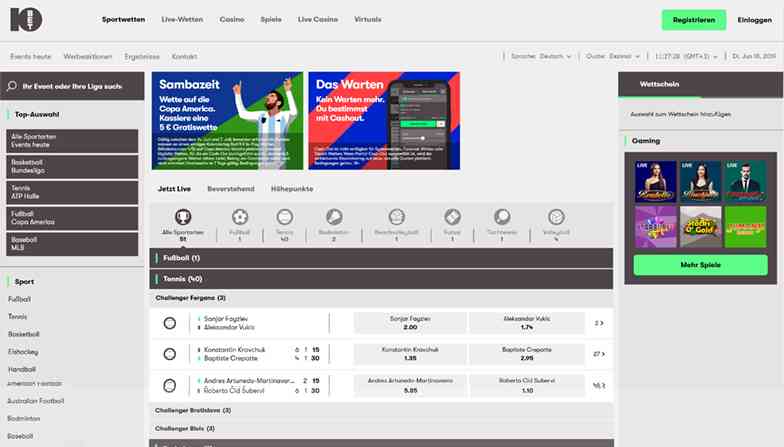Filter live events by Volleyball icon
Screen dimensions: 784x447
[x=556, y=217]
